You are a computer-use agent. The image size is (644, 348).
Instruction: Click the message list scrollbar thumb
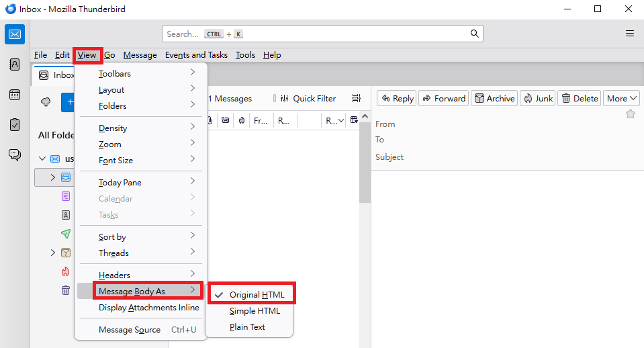(x=365, y=163)
